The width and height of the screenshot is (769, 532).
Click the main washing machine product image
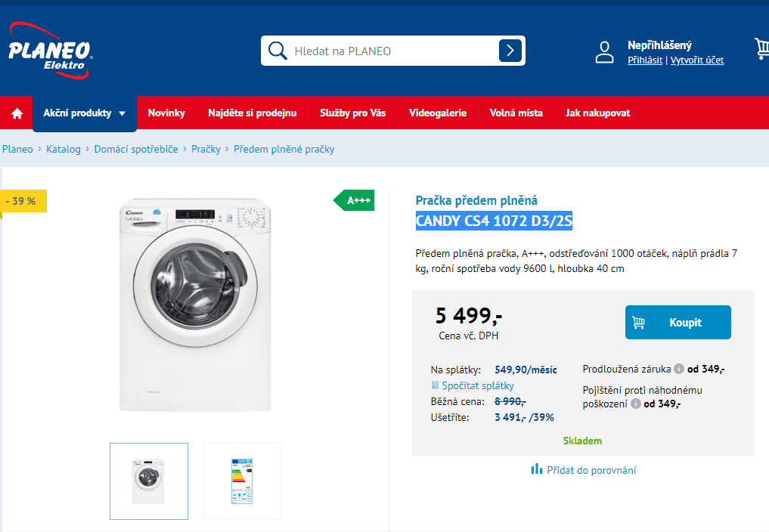tap(195, 305)
